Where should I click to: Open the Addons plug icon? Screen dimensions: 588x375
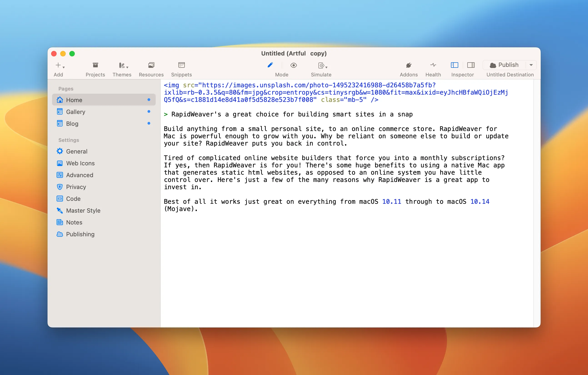[x=408, y=65]
